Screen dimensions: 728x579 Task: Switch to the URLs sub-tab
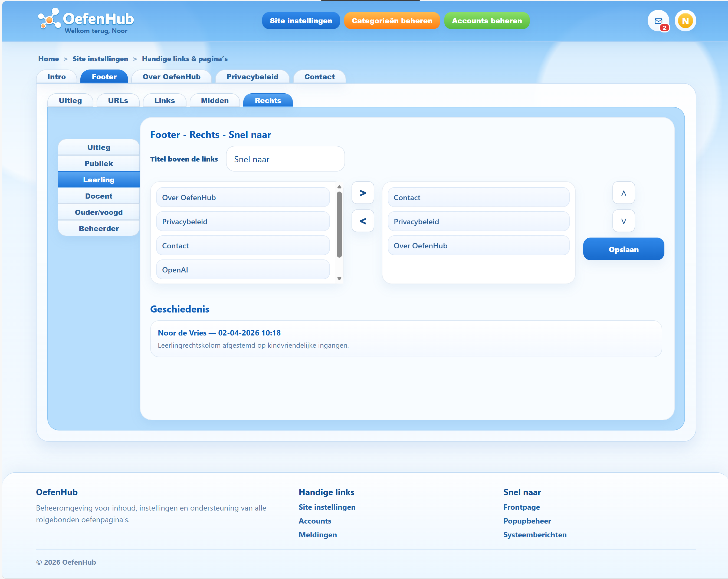tap(118, 100)
